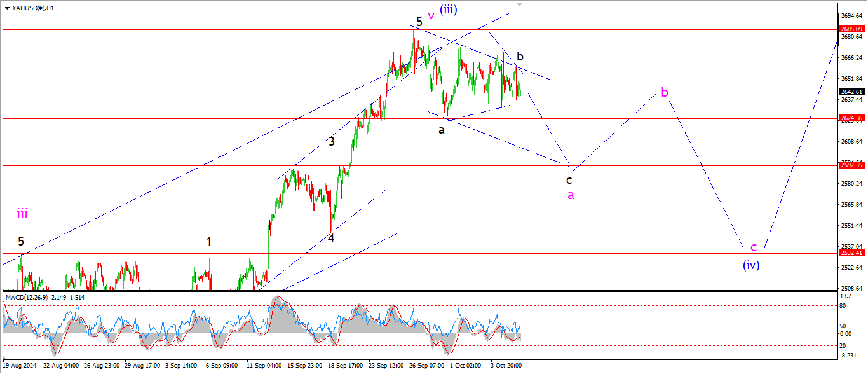Click the '11 Sep 04:00' time axis label
Screen dimensions: 868x374
point(263,366)
